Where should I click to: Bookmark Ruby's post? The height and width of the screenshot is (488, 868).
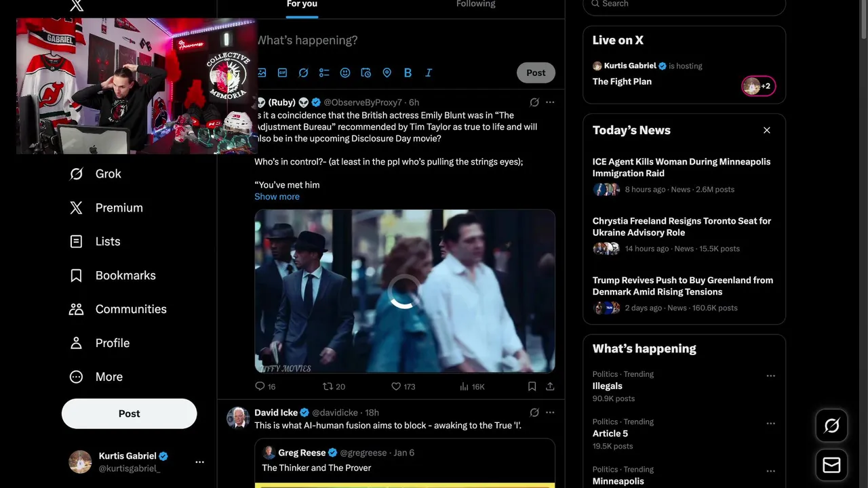(x=532, y=386)
